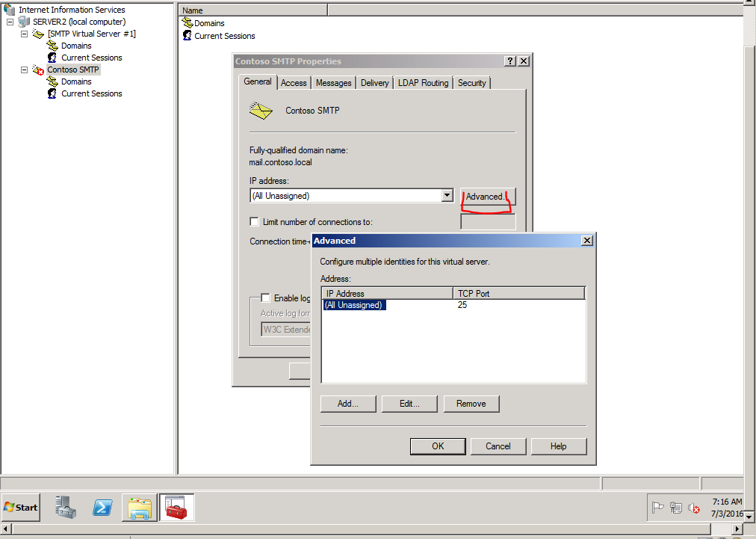Viewport: 756px width, 539px height.
Task: Switch to the General tab
Action: [x=258, y=81]
